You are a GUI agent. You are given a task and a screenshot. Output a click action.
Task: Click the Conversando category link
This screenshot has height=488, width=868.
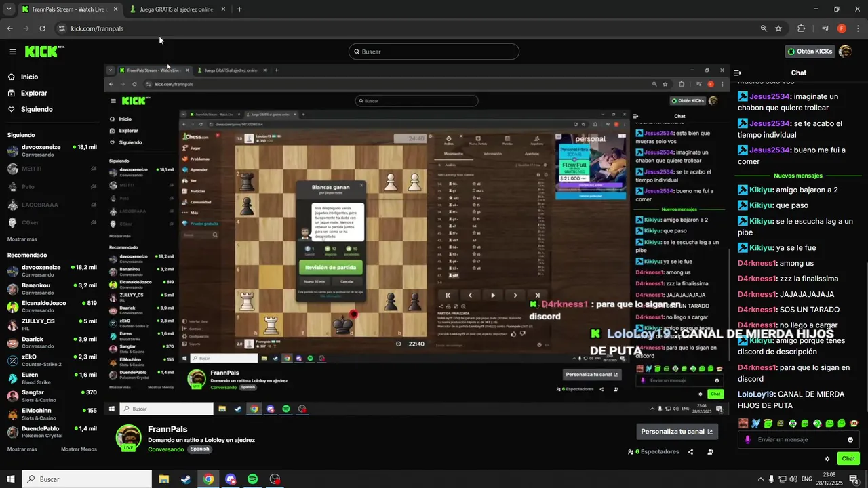[165, 449]
